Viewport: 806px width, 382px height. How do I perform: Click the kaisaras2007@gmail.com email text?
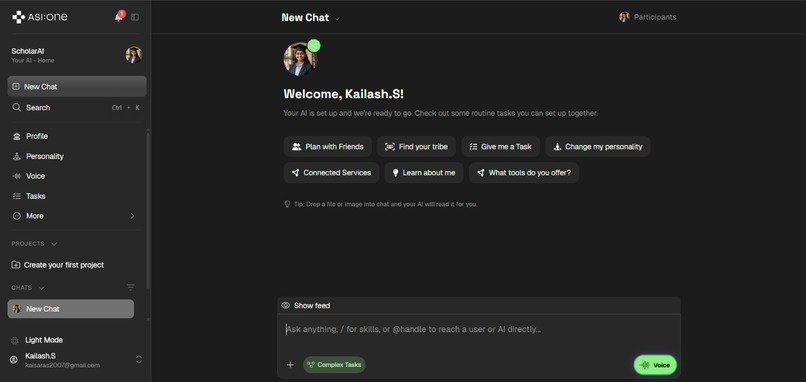pyautogui.click(x=63, y=366)
